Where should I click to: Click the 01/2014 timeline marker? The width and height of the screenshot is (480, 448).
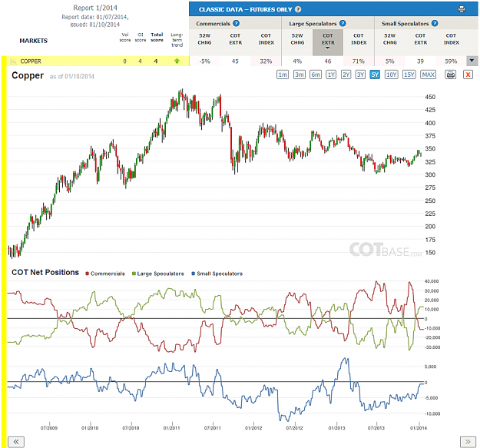pyautogui.click(x=419, y=428)
